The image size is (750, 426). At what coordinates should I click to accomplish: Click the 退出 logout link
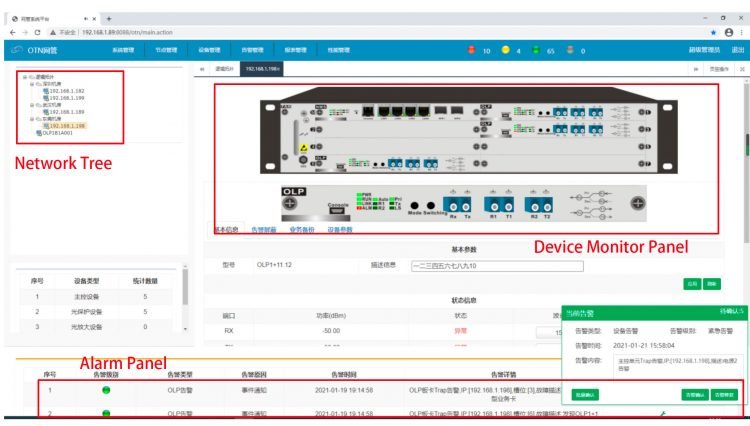point(738,50)
